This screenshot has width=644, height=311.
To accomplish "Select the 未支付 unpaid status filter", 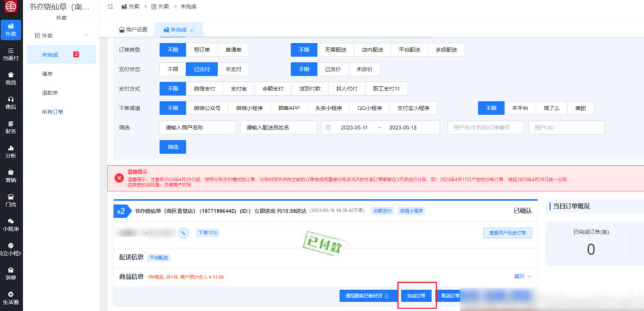I will pyautogui.click(x=233, y=69).
